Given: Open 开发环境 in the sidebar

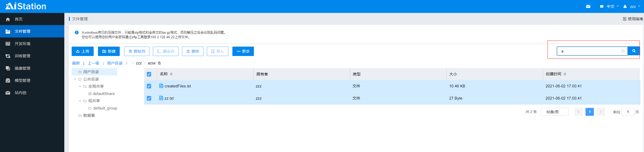Looking at the screenshot, I should pos(22,44).
